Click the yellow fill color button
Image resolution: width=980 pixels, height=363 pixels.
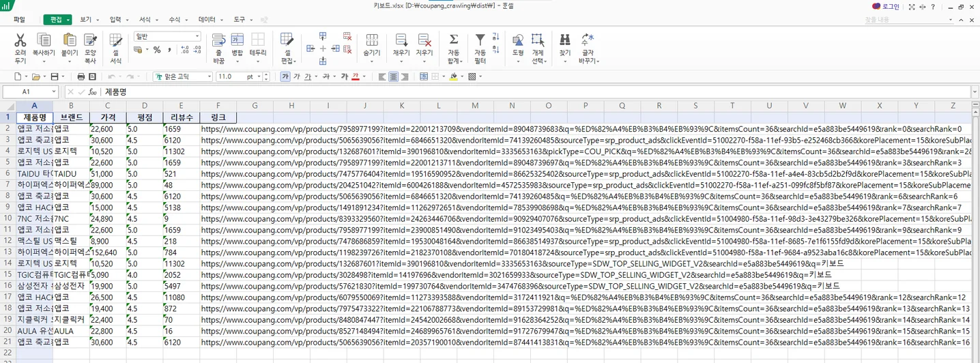(x=453, y=77)
